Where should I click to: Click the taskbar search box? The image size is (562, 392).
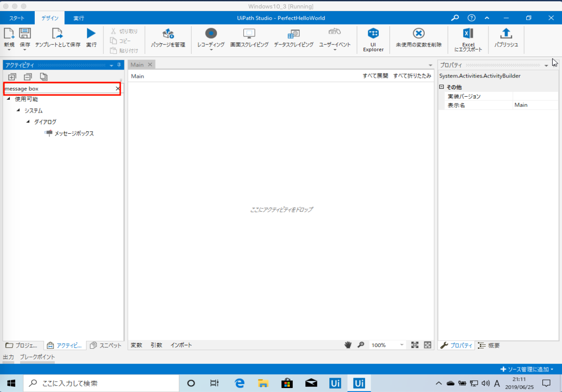coord(101,383)
